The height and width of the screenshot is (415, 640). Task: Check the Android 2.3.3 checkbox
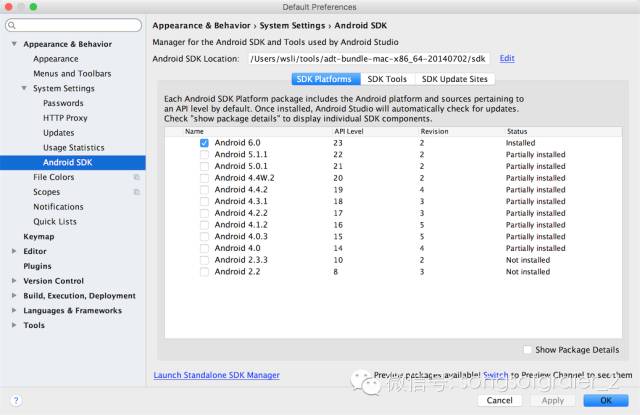(204, 260)
